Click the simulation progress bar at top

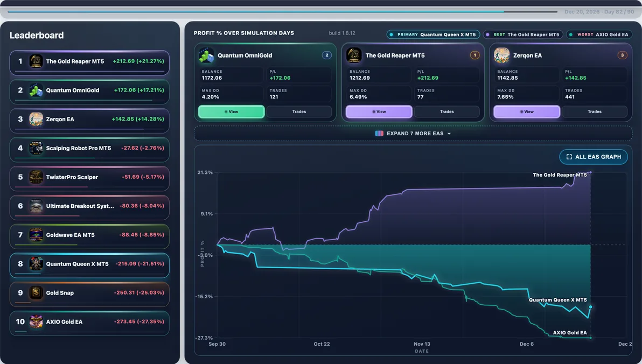pyautogui.click(x=283, y=12)
